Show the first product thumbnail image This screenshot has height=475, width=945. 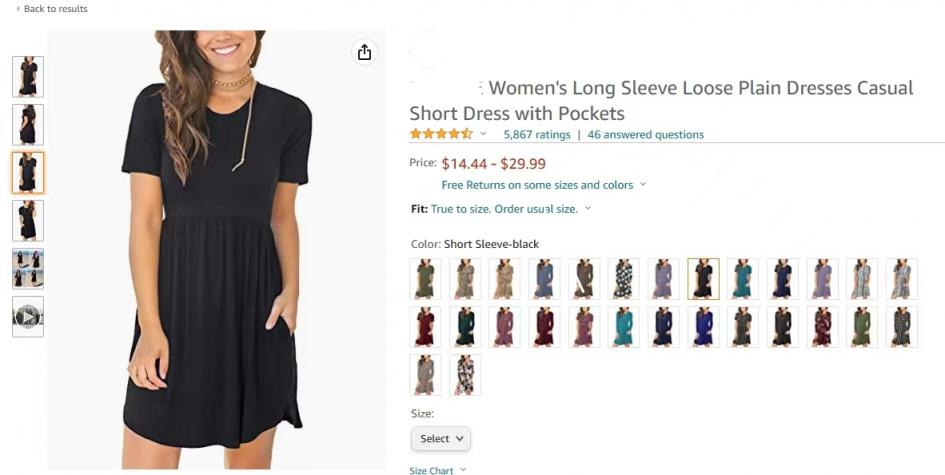tap(28, 77)
